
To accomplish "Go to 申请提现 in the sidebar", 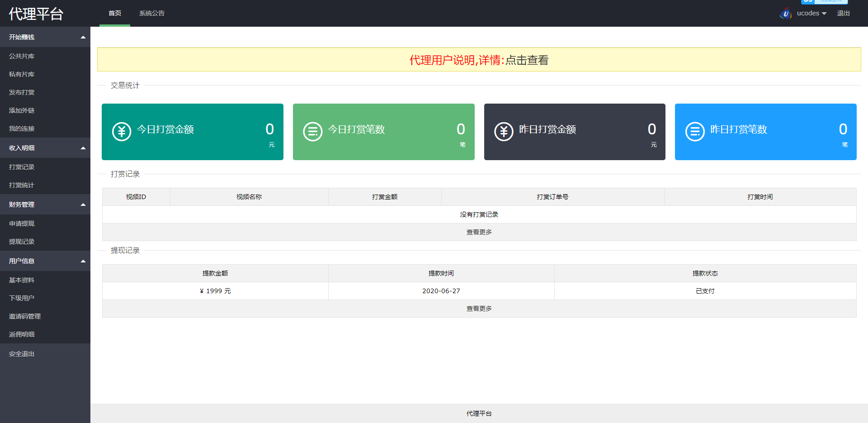I will click(22, 223).
